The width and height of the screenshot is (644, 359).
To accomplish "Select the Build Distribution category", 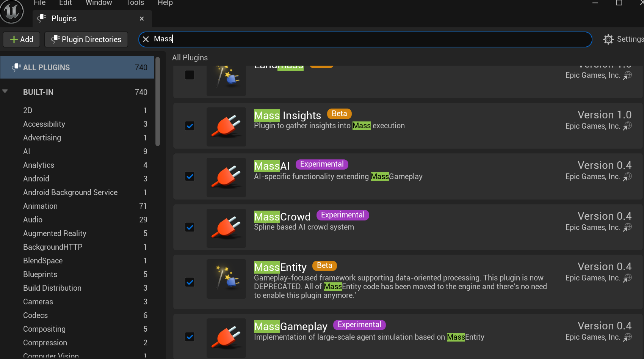I will point(77,288).
